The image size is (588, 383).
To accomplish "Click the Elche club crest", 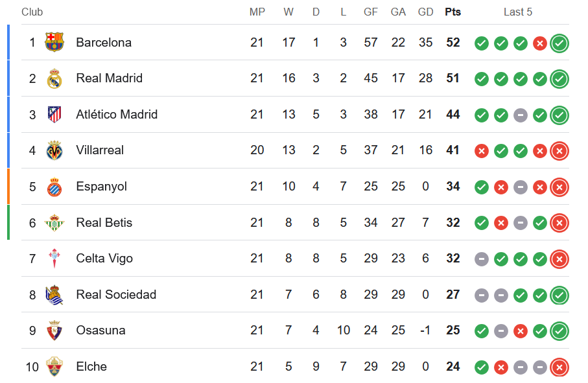I will (54, 367).
